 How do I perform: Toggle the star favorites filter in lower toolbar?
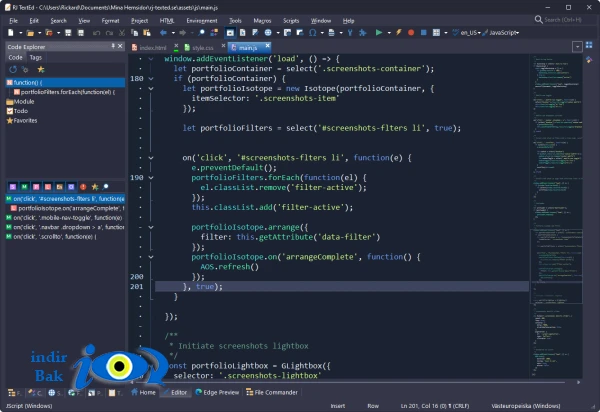pyautogui.click(x=95, y=187)
